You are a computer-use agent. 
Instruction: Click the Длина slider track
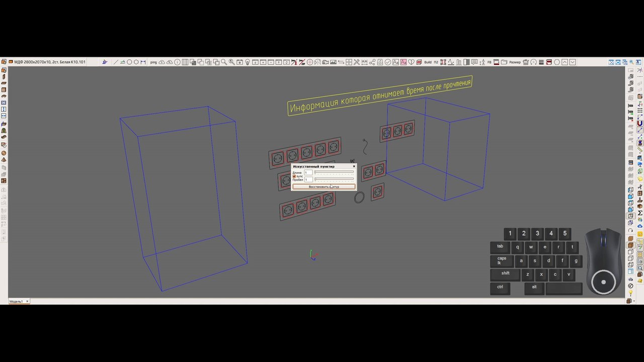(x=334, y=172)
